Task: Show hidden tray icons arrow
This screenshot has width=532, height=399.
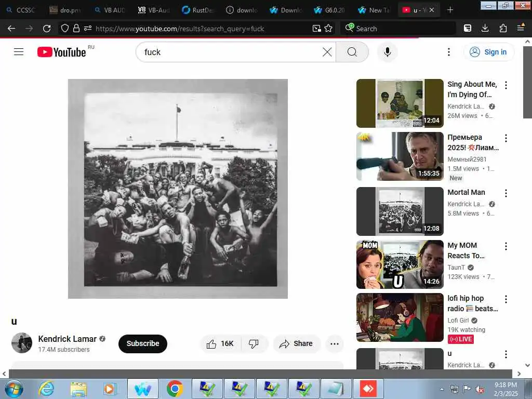Action: tap(442, 389)
